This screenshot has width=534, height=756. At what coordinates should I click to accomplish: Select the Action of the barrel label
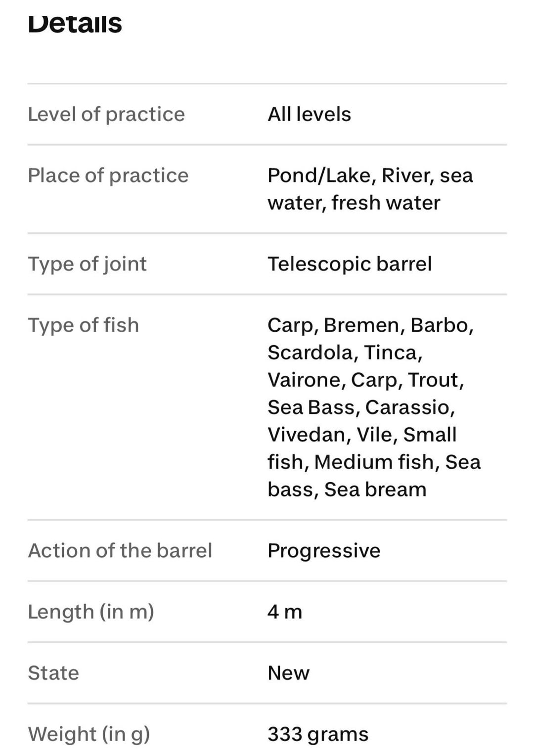120,551
